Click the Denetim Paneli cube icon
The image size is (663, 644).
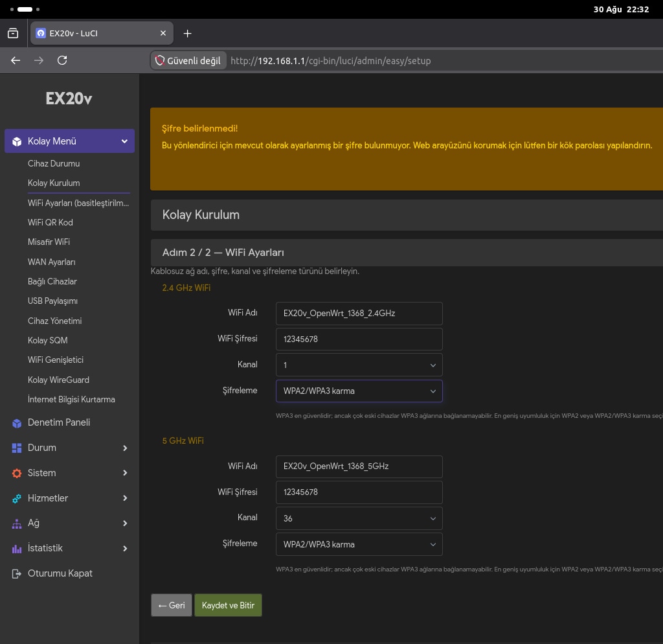17,422
